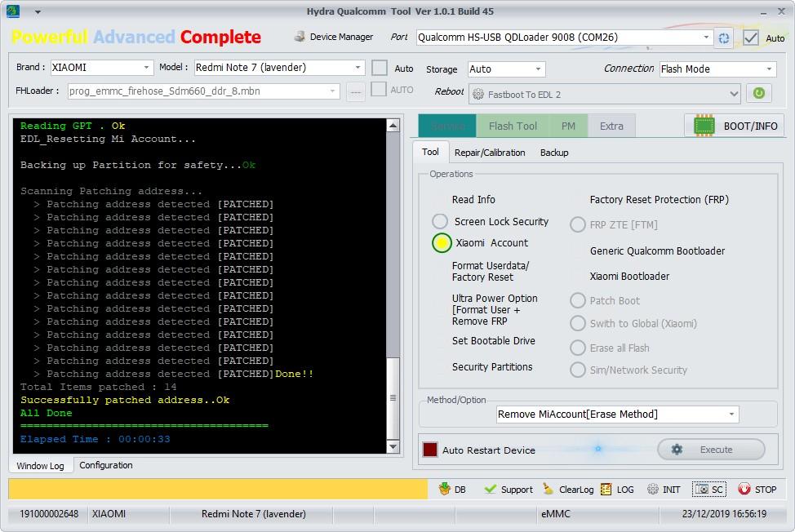
Task: Click the log scroll up arrow
Action: [x=393, y=125]
